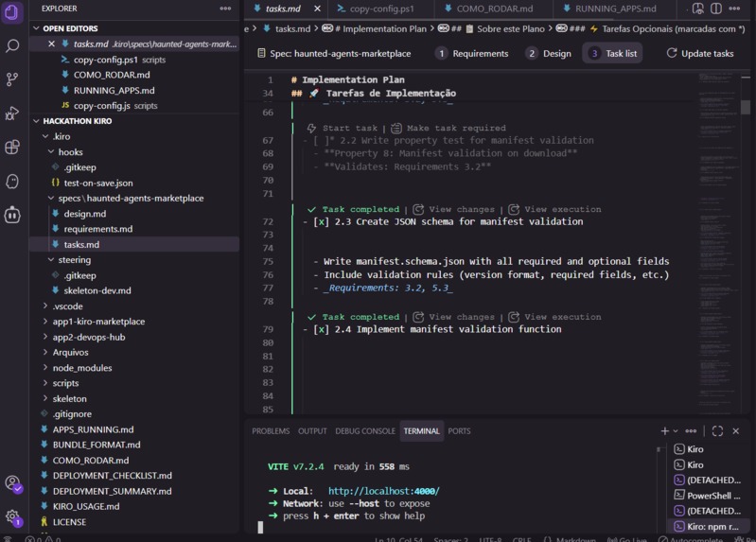Expand the .vscode folder
756x542 pixels.
pos(45,306)
